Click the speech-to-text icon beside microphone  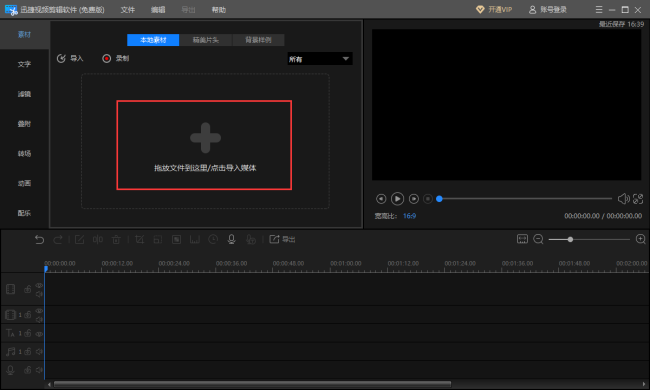click(x=250, y=240)
